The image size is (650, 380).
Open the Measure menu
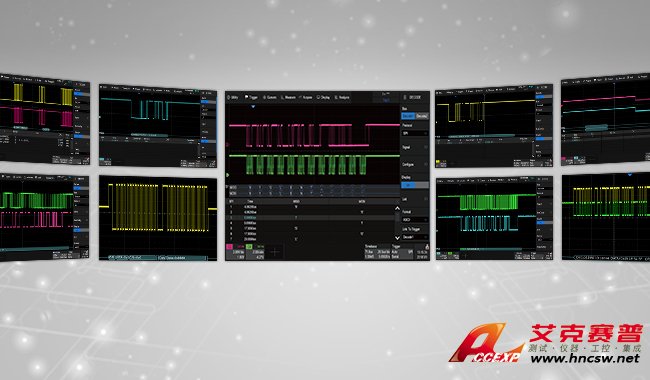289,97
